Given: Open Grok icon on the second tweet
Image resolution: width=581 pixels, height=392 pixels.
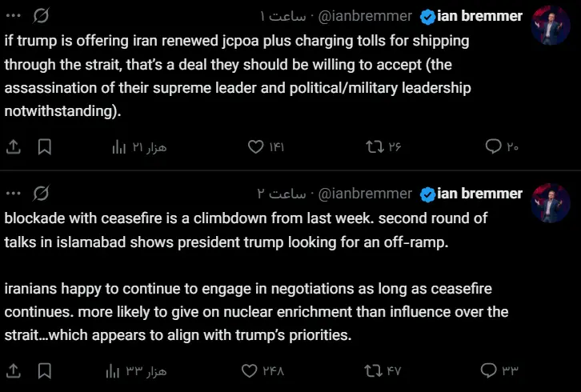Looking at the screenshot, I should coord(43,193).
